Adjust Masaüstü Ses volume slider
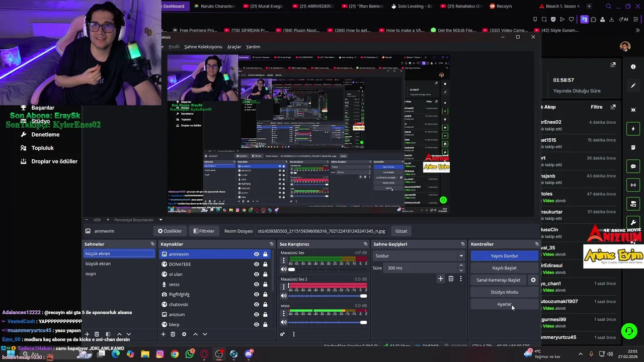This screenshot has height=362, width=644. click(327, 269)
